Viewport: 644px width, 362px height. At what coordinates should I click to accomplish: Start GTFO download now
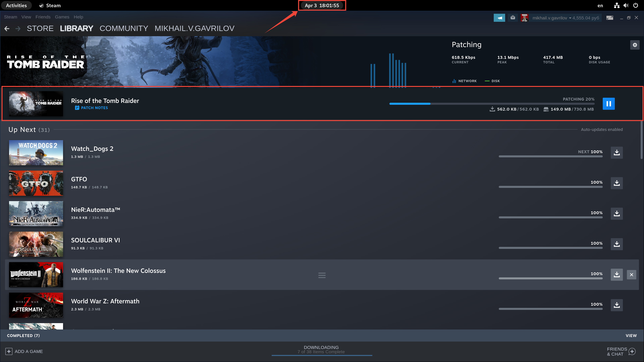pos(617,183)
